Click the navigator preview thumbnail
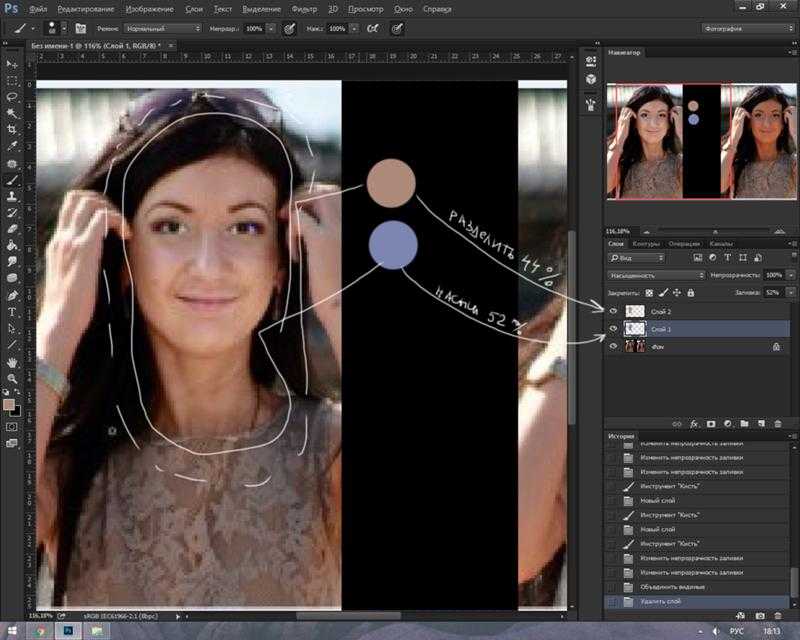Screen dimensions: 800x640 (x=701, y=141)
